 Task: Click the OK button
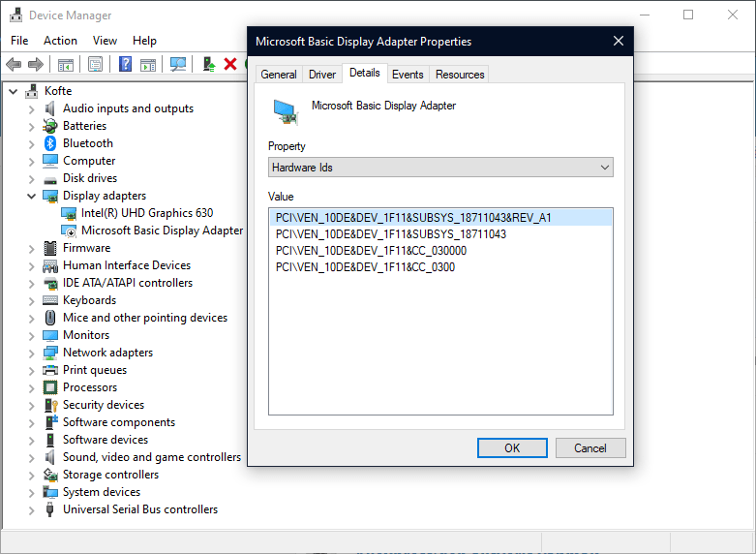[512, 447]
